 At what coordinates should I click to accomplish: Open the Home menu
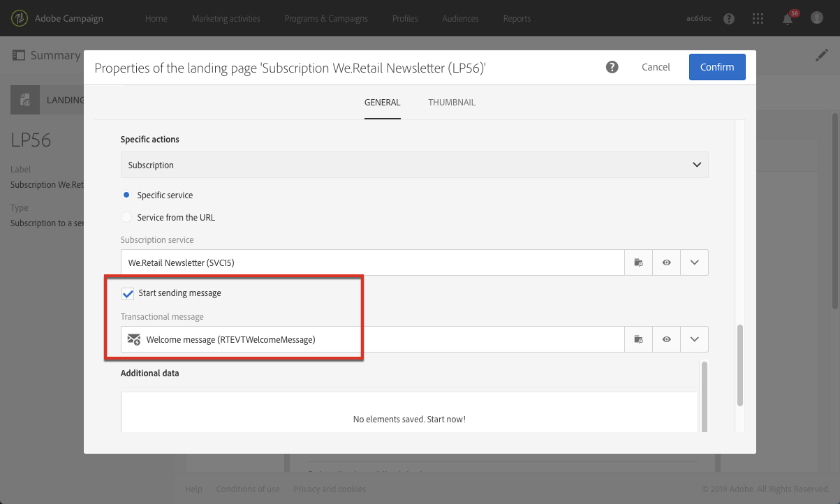pyautogui.click(x=156, y=19)
